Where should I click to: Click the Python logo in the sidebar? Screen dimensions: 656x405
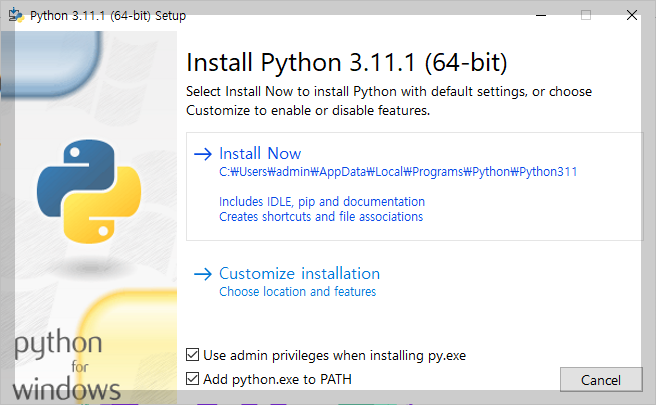point(89,192)
